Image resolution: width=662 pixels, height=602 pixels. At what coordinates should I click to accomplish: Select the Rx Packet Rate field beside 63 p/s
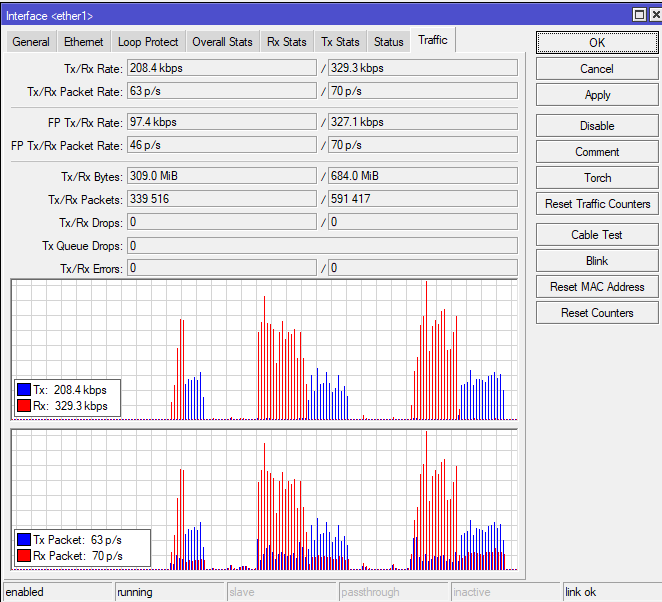tap(423, 91)
